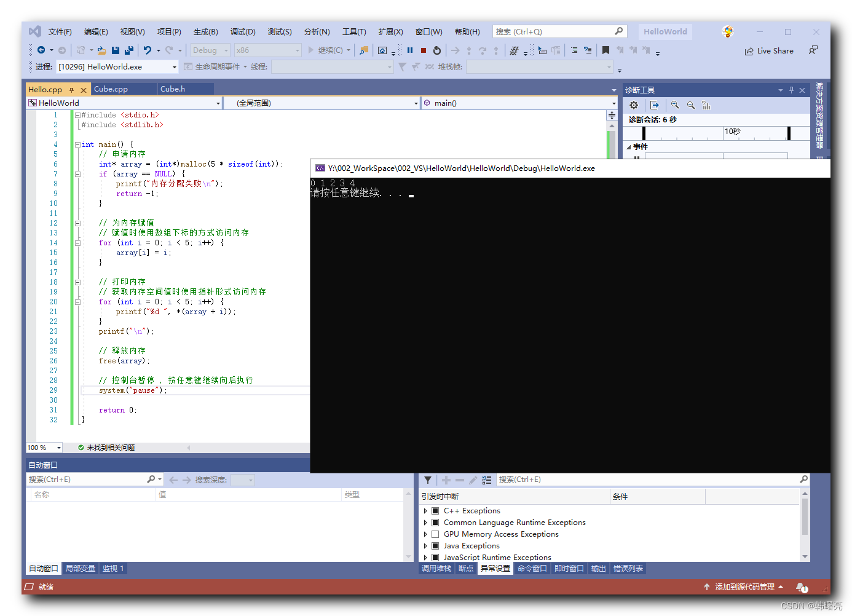Reset zoom in the diagnostic tools

click(706, 105)
